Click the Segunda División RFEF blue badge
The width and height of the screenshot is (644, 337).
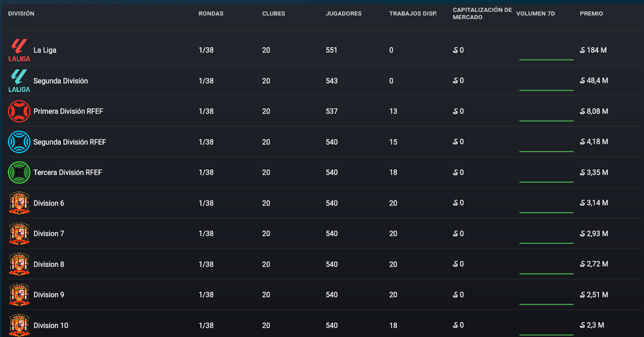point(20,142)
